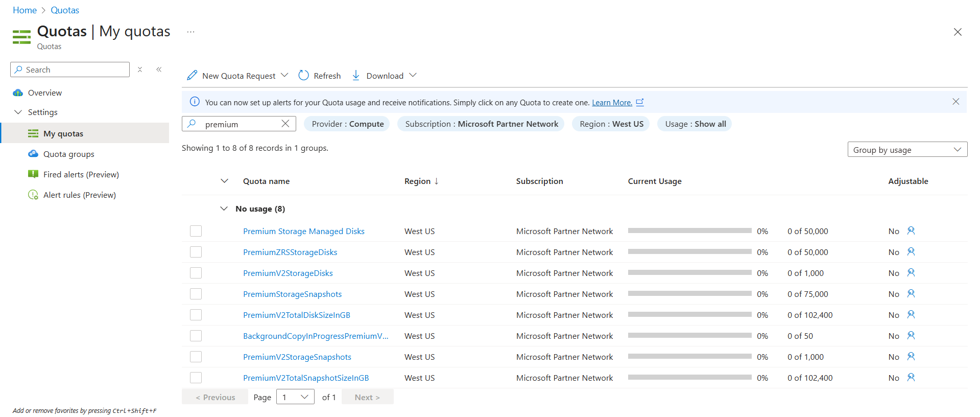This screenshot has height=417, width=980.
Task: Click support icon for PremiumV2TotalDiskSizeInGB row
Action: [x=911, y=315]
